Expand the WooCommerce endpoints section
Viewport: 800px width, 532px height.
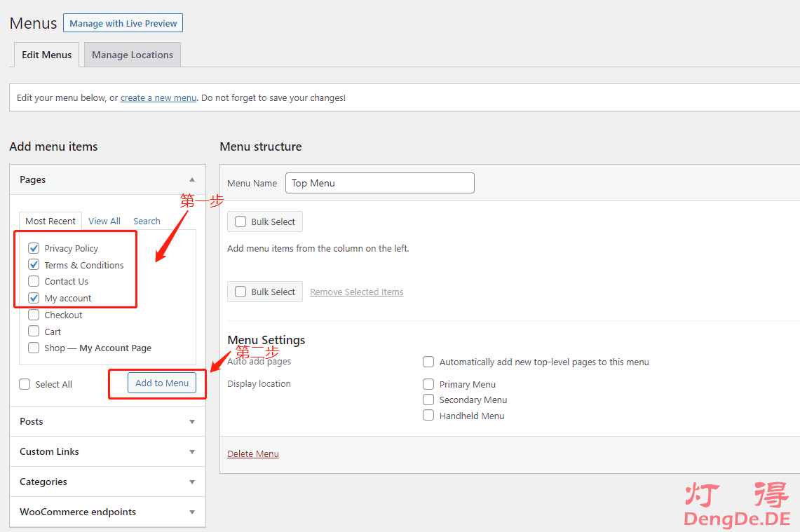[192, 512]
